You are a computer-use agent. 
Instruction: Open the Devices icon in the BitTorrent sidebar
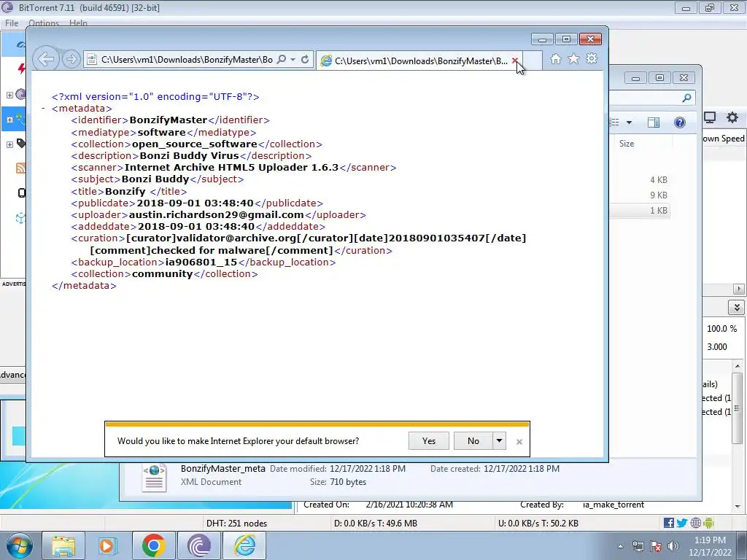(21, 192)
